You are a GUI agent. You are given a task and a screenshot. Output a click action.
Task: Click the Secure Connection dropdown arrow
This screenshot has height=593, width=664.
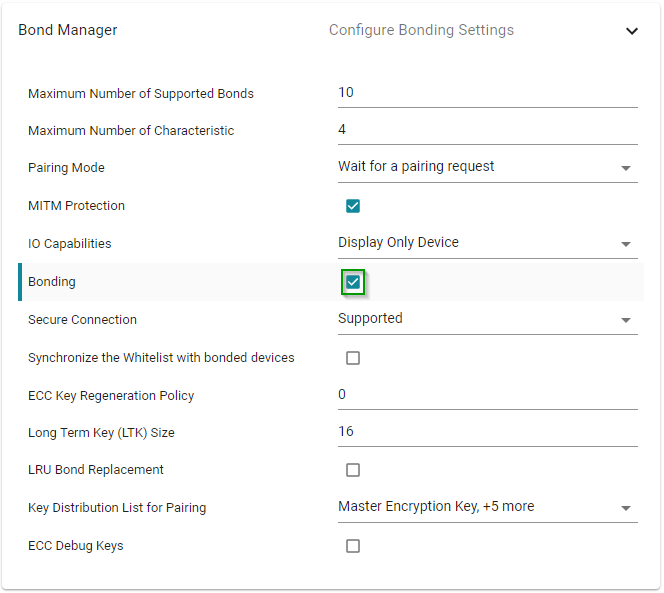[x=626, y=320]
